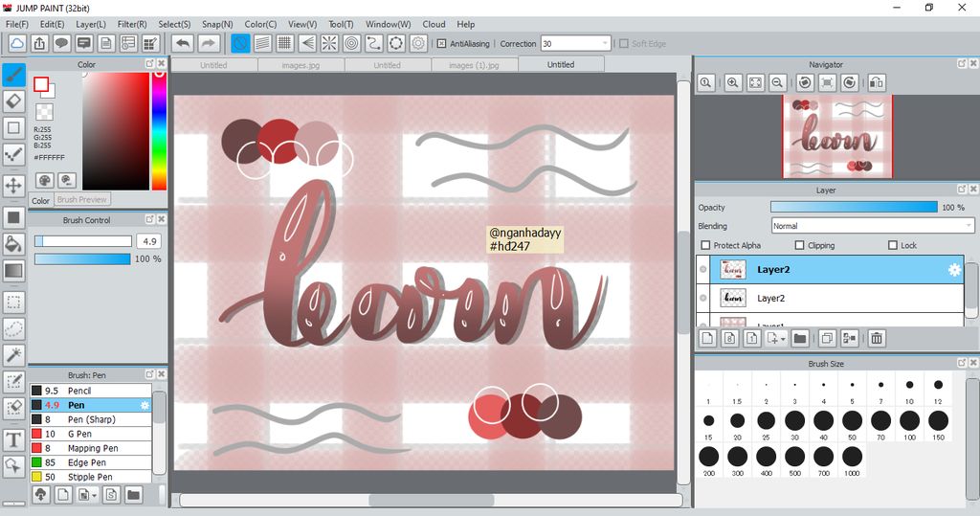Image resolution: width=980 pixels, height=516 pixels.
Task: Select the Edge Pen brush
Action: 91,462
